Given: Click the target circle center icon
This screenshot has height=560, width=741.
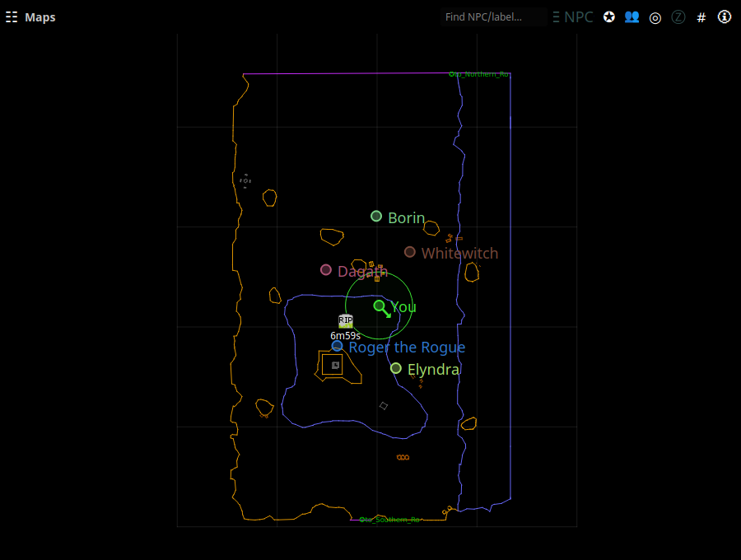Looking at the screenshot, I should (x=655, y=18).
